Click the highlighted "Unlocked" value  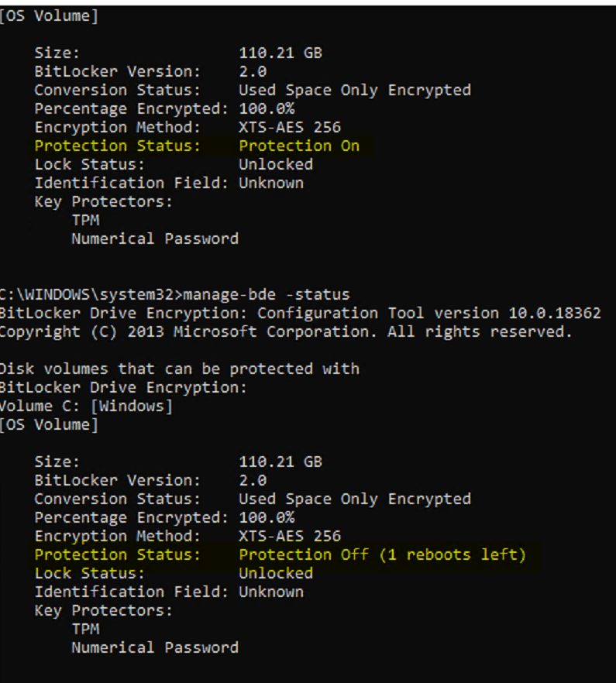point(276,573)
